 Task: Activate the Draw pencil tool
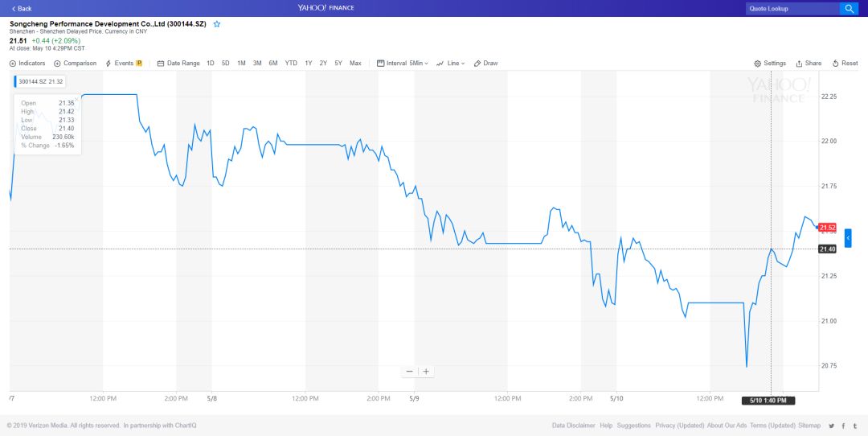[x=486, y=64]
